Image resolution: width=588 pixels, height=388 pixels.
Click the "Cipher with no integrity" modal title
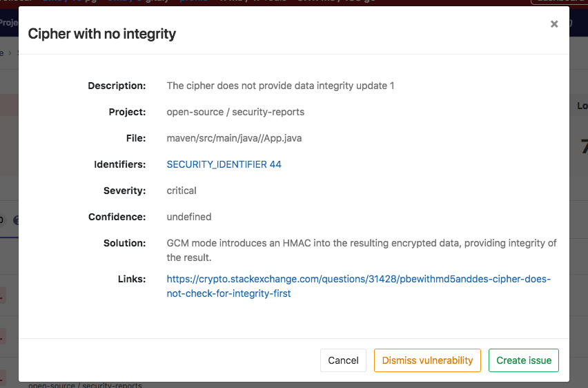101,33
